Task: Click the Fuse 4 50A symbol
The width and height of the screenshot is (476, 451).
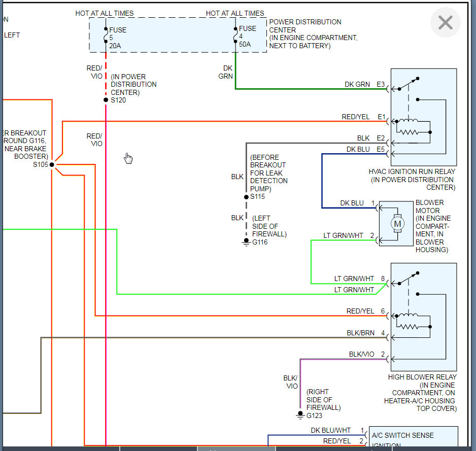Action: [x=235, y=35]
